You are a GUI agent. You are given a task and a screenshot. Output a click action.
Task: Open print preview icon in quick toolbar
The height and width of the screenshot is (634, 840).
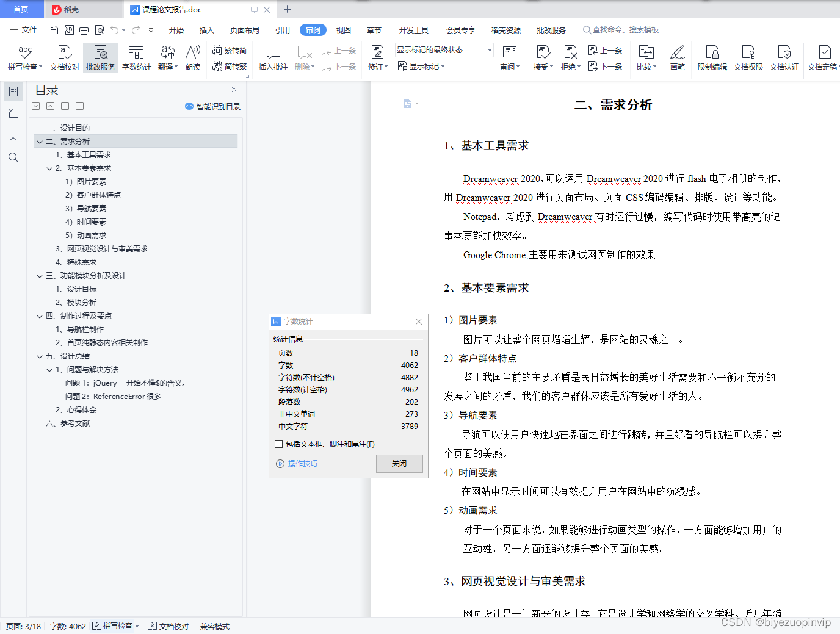[x=100, y=30]
